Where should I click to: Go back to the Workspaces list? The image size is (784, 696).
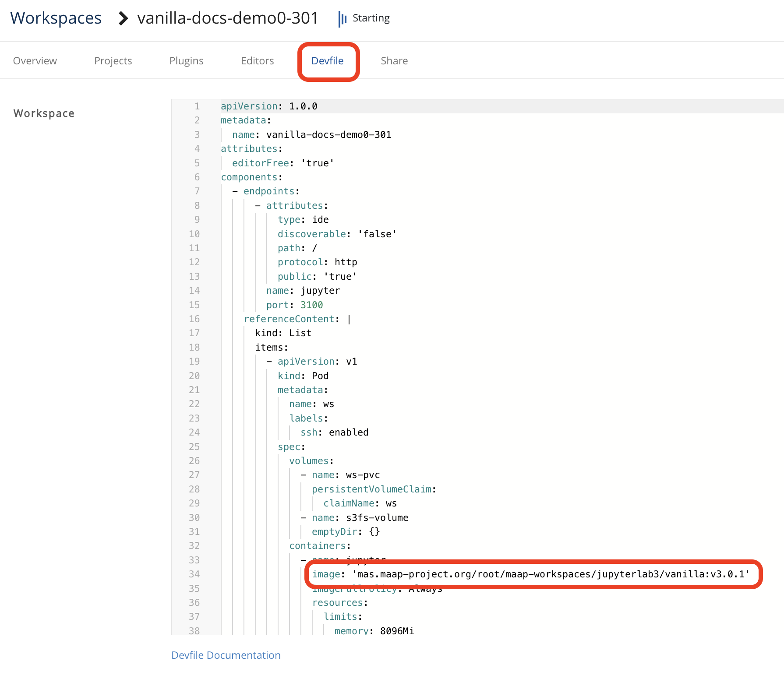coord(56,18)
